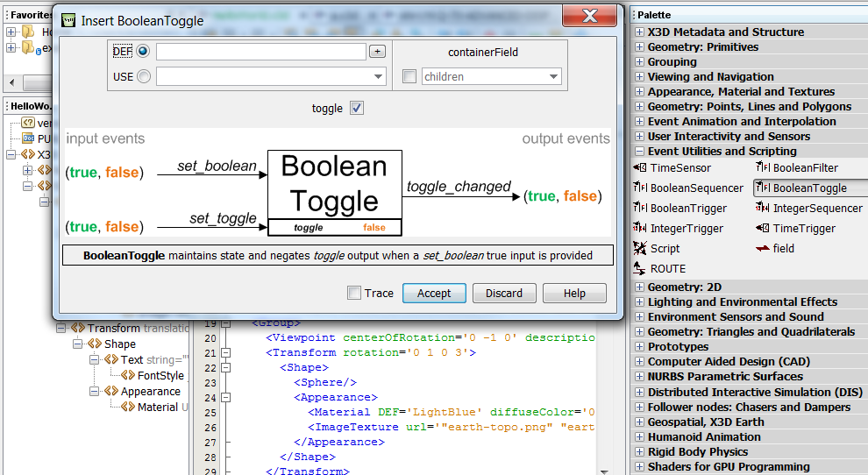Uncheck the toggle checkbox
The width and height of the screenshot is (868, 475).
357,109
